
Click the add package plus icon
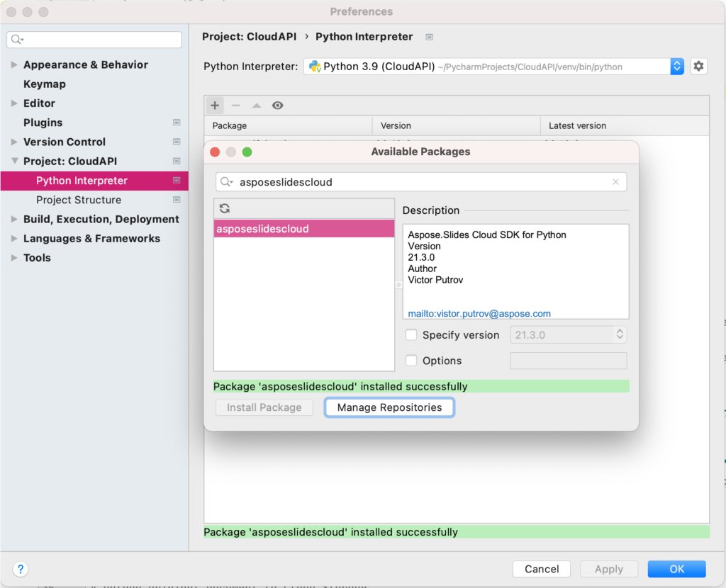click(x=215, y=106)
